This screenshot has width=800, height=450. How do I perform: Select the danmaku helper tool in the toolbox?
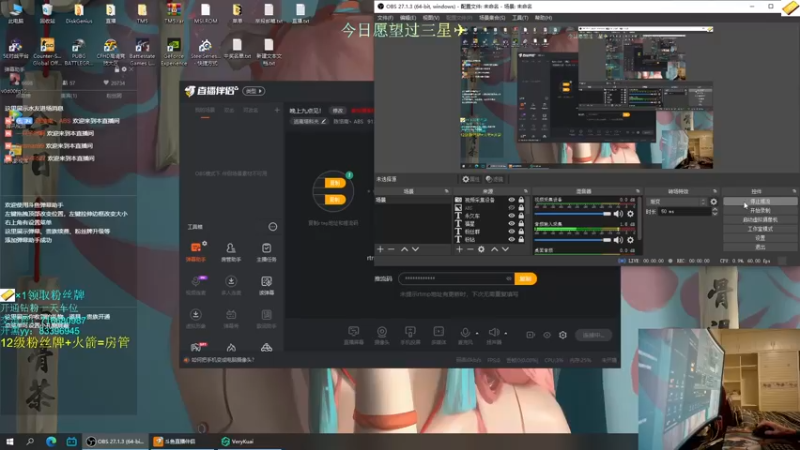point(196,252)
